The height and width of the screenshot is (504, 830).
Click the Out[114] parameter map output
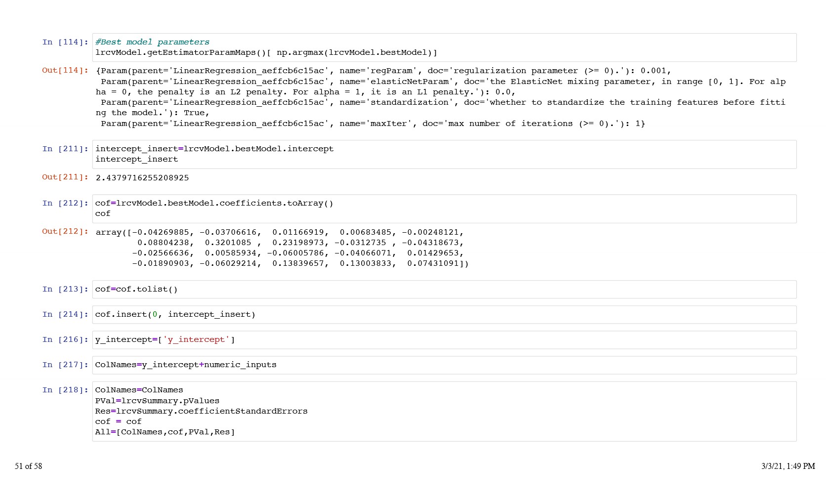(440, 97)
